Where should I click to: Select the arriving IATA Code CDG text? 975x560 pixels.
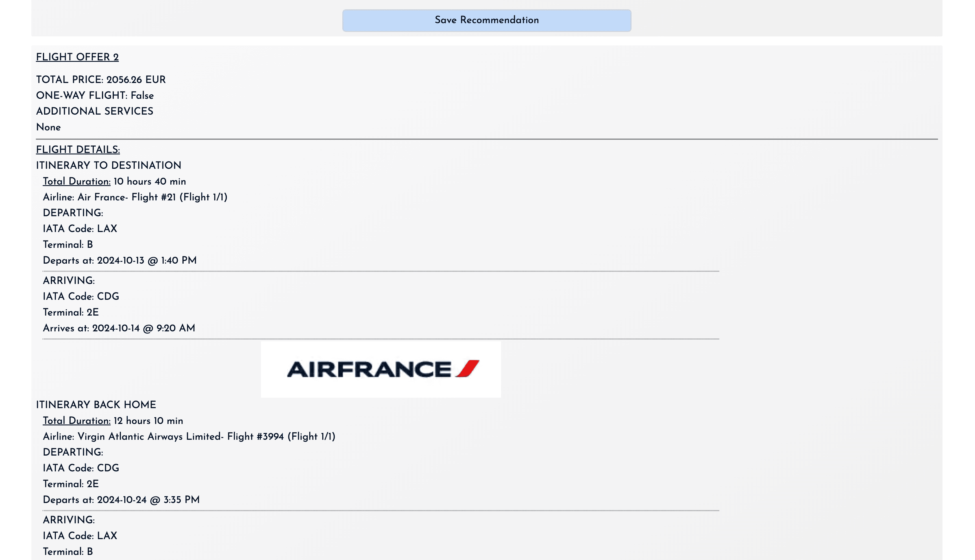81,297
